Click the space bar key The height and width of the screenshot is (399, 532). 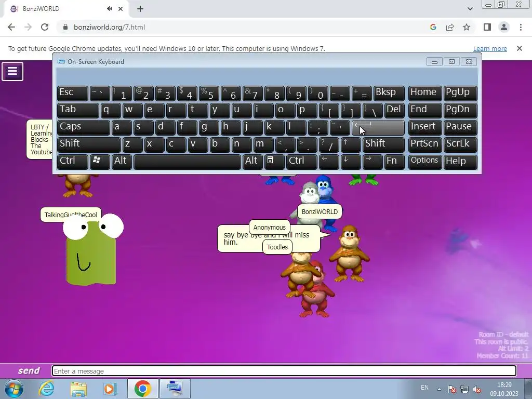187,162
